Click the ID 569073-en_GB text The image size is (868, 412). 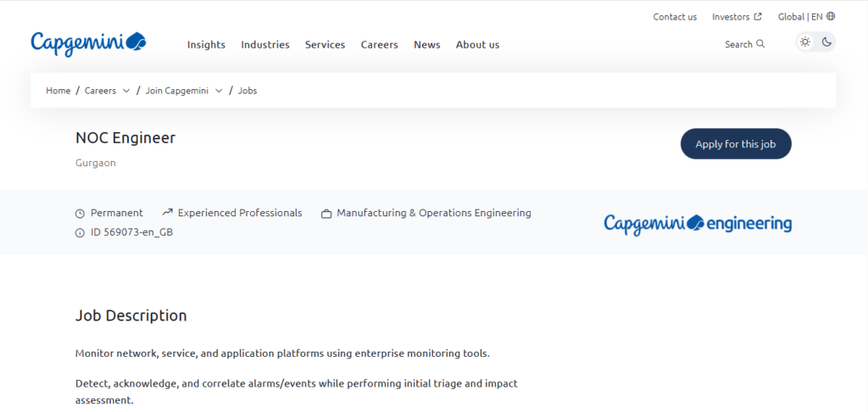(x=131, y=232)
